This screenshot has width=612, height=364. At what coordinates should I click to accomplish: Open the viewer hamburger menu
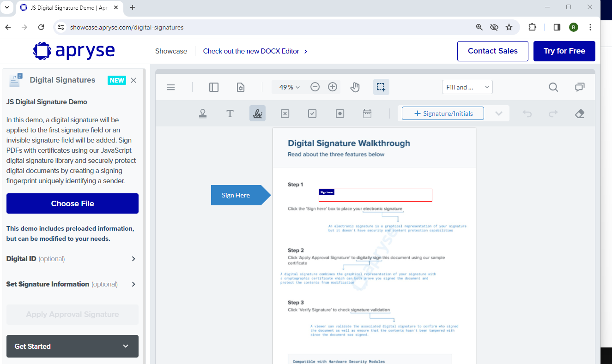pyautogui.click(x=171, y=87)
